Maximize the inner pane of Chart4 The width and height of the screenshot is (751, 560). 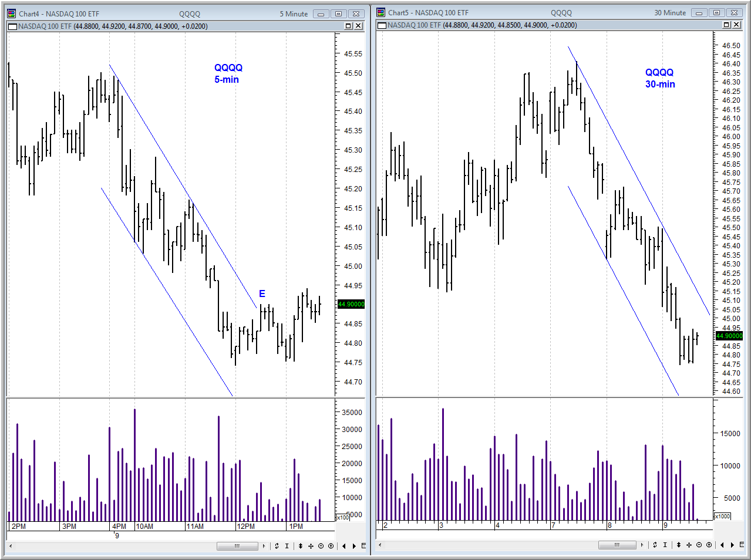[x=348, y=26]
